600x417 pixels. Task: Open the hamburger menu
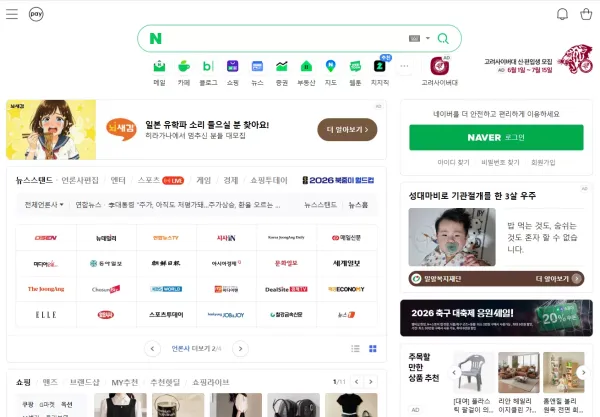coord(12,14)
